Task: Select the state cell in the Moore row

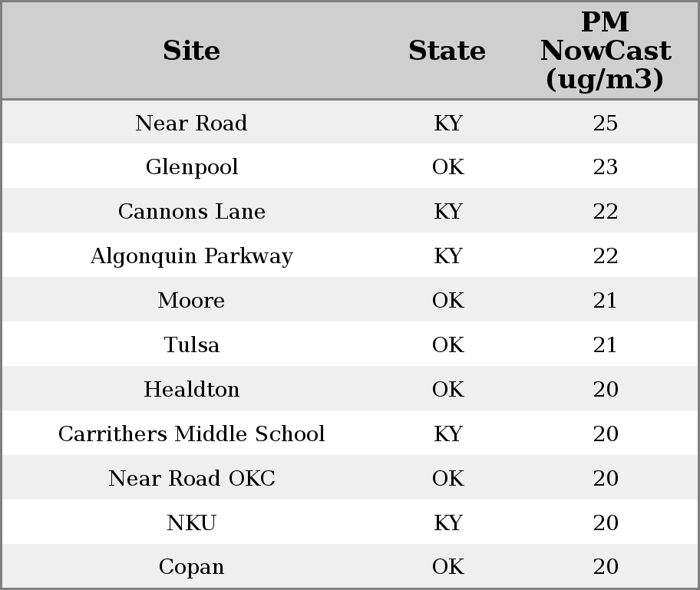Action: coord(447,301)
